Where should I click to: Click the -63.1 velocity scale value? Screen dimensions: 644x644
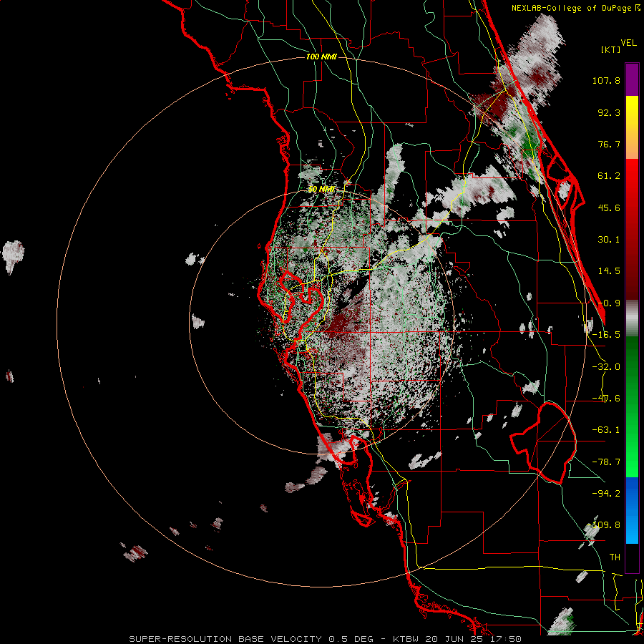pyautogui.click(x=606, y=430)
